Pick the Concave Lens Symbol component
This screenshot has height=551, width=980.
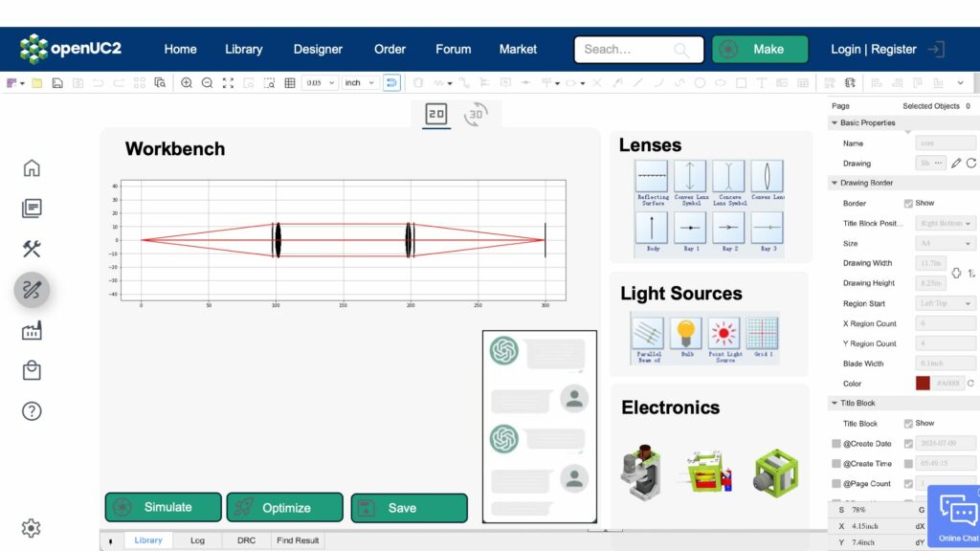[x=729, y=177]
